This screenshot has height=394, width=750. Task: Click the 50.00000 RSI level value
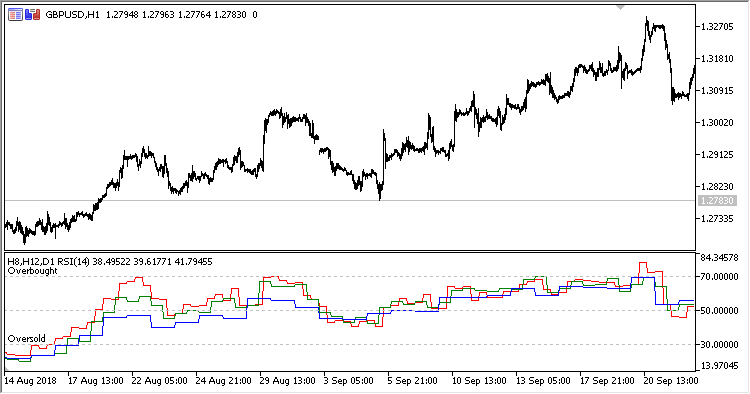point(719,311)
